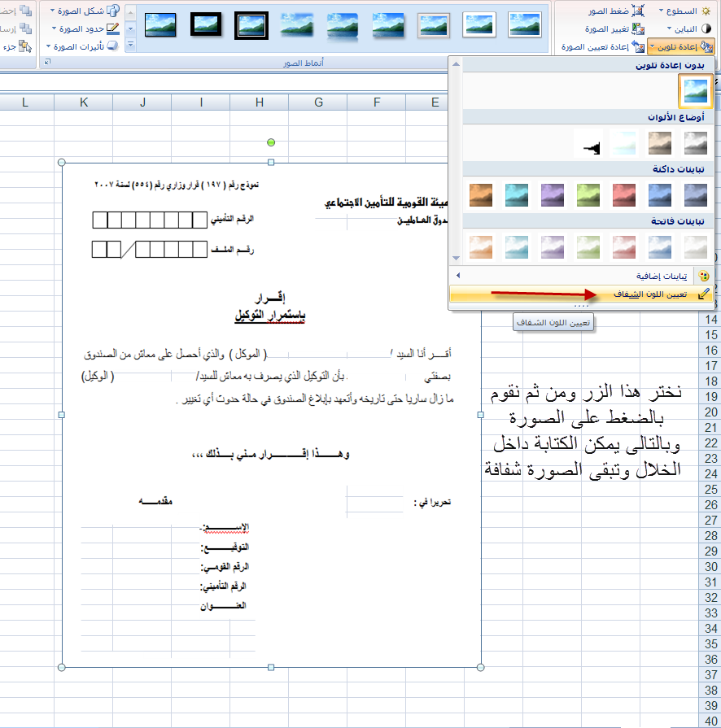Select column H by its header
This screenshot has width=721, height=728.
tap(260, 102)
